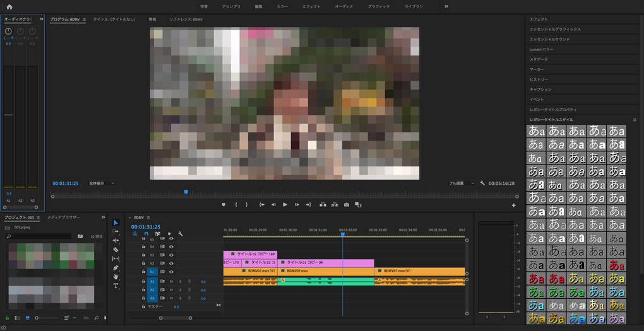Step forward one frame
644x331 pixels.
click(297, 205)
